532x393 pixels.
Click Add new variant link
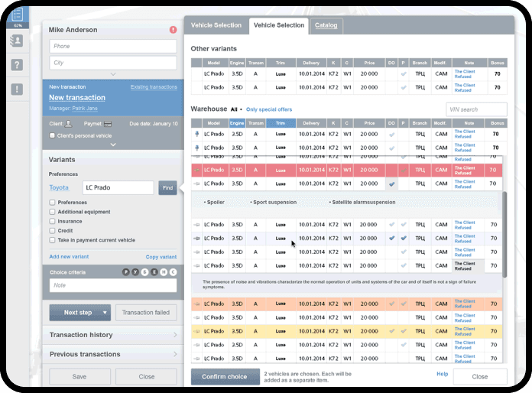point(69,257)
